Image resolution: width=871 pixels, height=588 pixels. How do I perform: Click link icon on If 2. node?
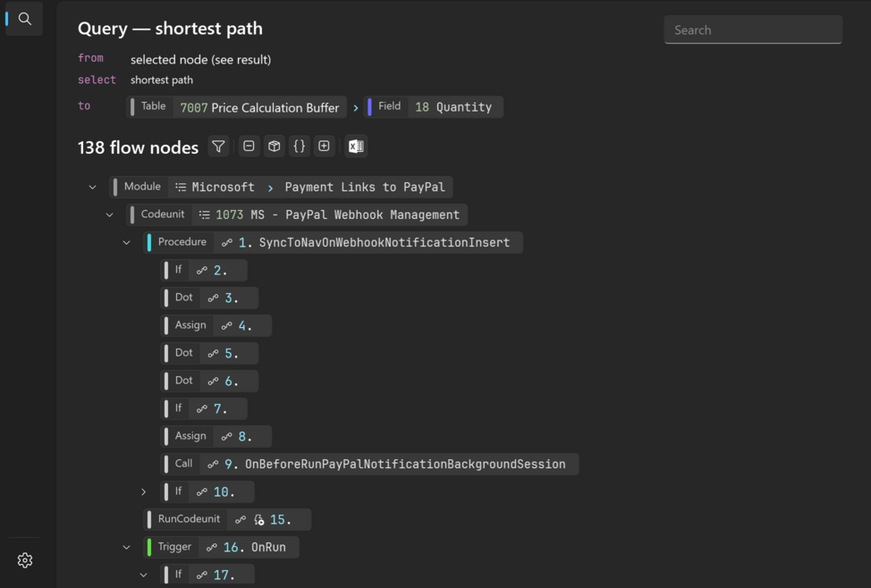[201, 271]
